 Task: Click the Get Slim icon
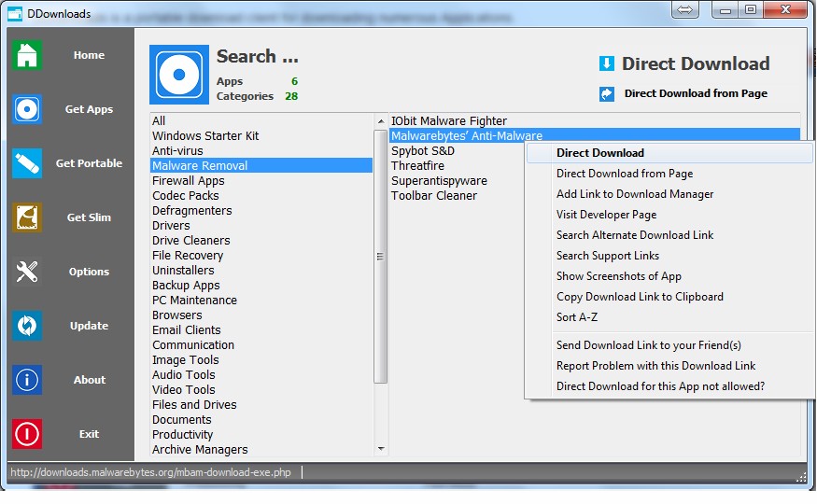coord(26,217)
